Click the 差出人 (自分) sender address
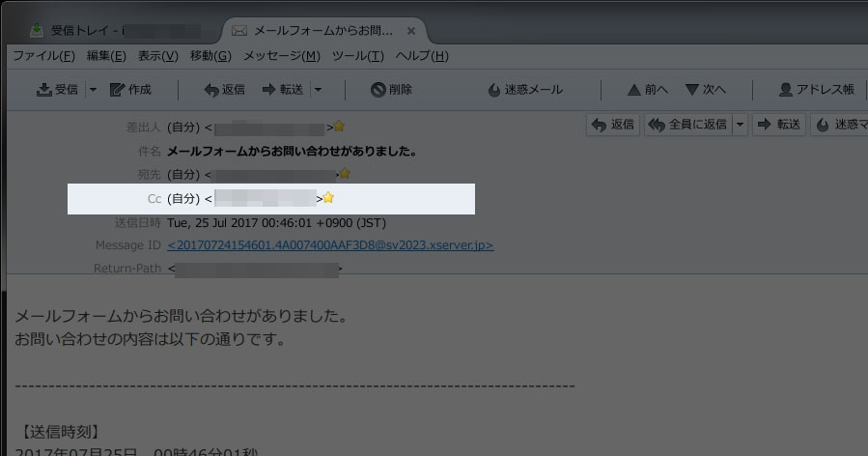 coord(250,128)
